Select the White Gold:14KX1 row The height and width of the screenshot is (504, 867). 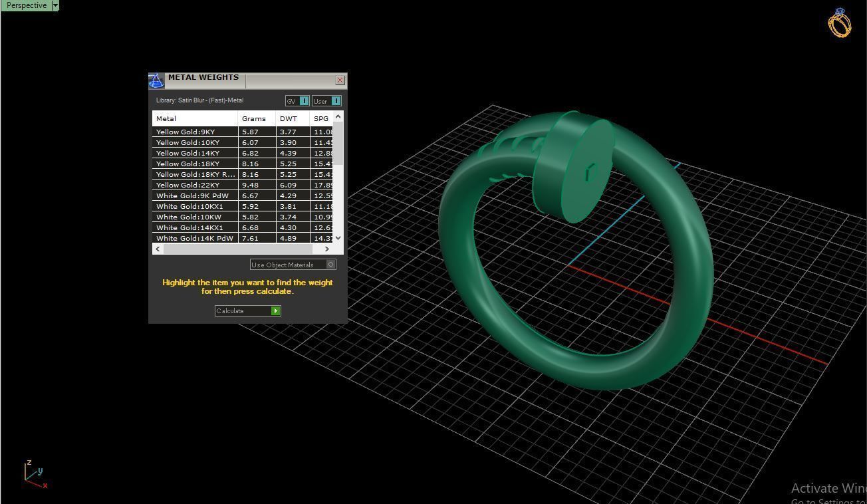243,227
